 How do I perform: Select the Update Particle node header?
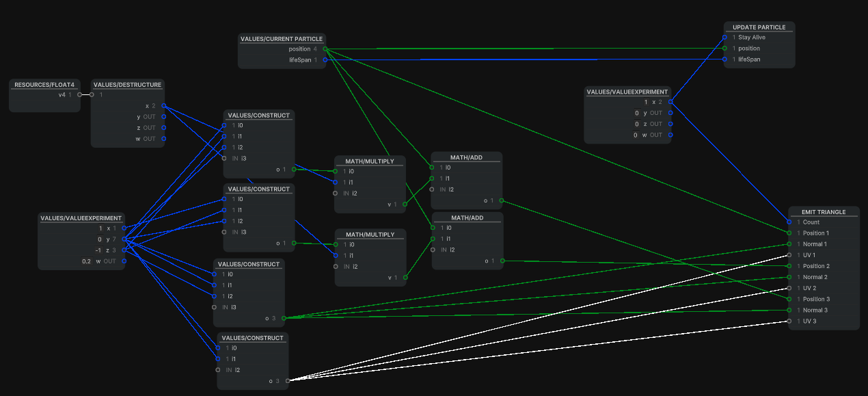tap(759, 27)
